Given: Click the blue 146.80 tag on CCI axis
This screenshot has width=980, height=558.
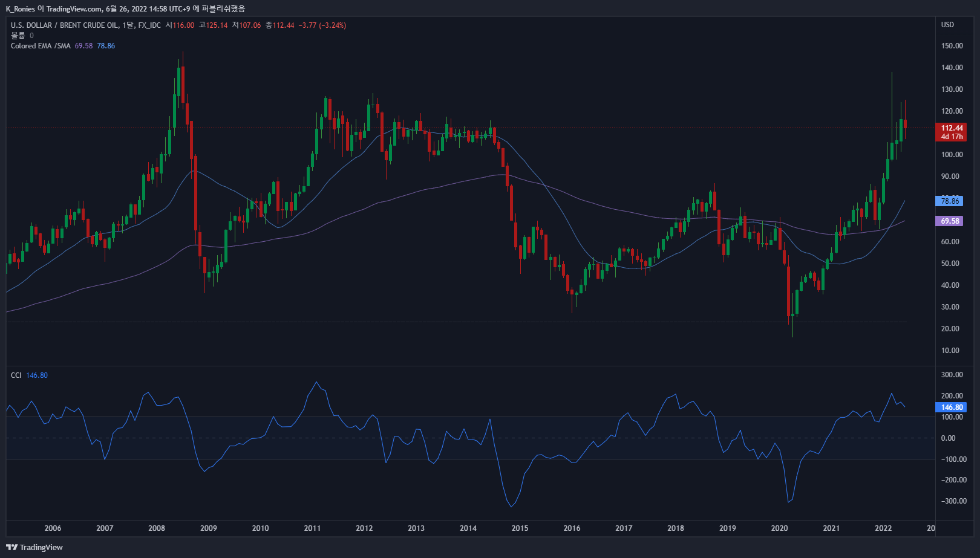Looking at the screenshot, I should 951,407.
